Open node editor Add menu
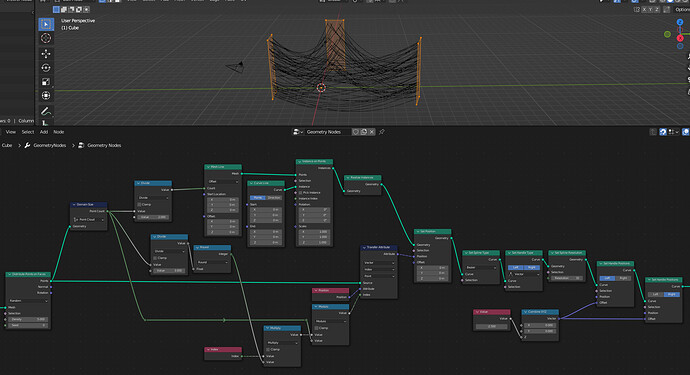This screenshot has height=375, width=690. (44, 132)
